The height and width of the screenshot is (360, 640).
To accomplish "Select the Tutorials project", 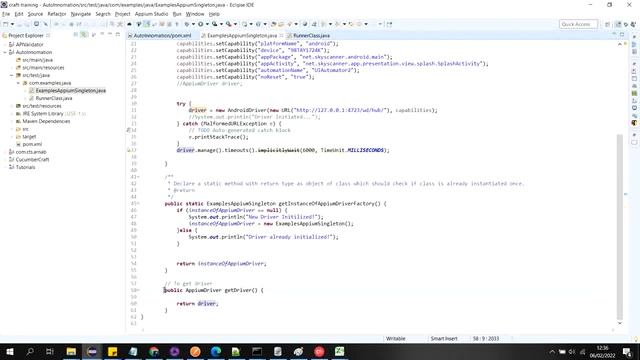I will [25, 167].
